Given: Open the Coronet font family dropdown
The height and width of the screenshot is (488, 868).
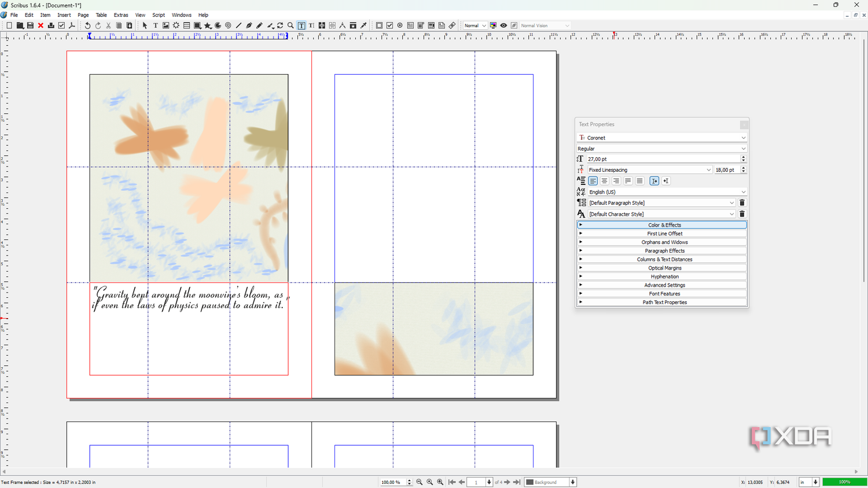Looking at the screenshot, I should 662,138.
